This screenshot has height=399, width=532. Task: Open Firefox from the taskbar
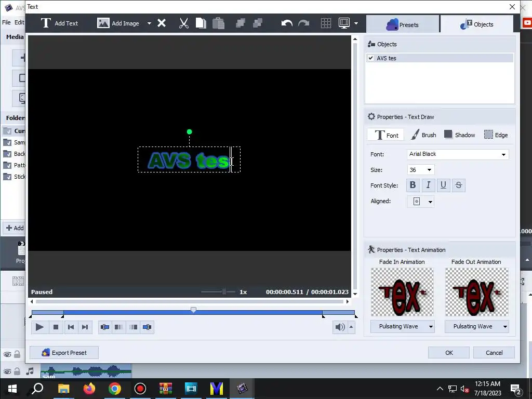(x=89, y=389)
